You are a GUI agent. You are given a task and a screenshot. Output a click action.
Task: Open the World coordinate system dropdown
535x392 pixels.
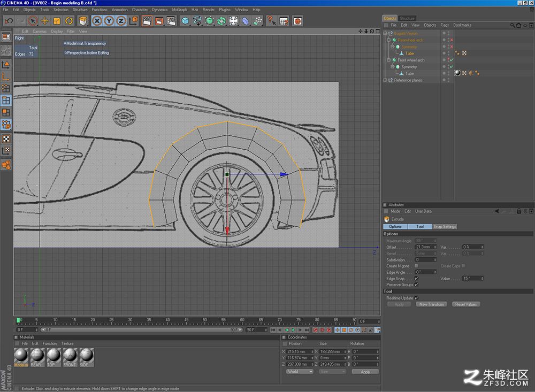pos(299,372)
